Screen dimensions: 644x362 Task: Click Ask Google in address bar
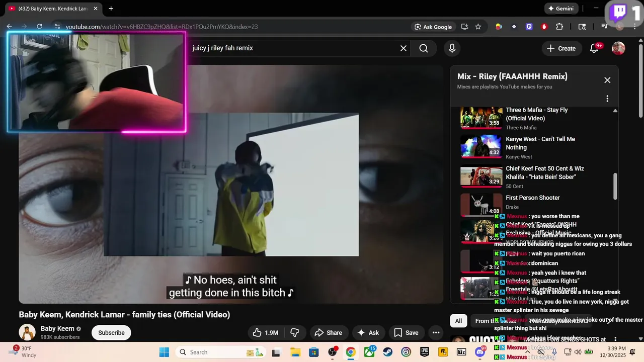(x=433, y=27)
